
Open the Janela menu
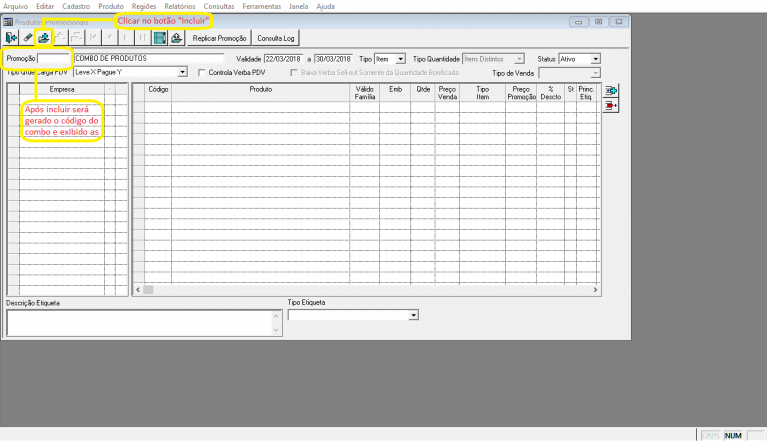tap(298, 6)
